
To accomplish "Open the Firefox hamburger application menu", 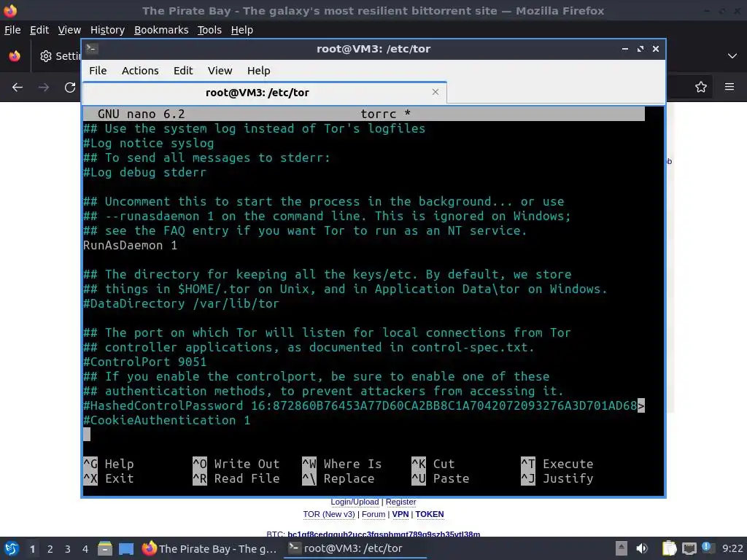I will [729, 87].
